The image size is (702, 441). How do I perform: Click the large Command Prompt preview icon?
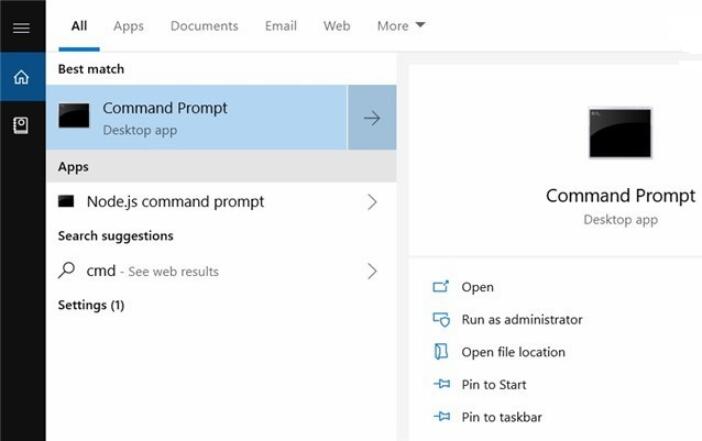point(620,134)
